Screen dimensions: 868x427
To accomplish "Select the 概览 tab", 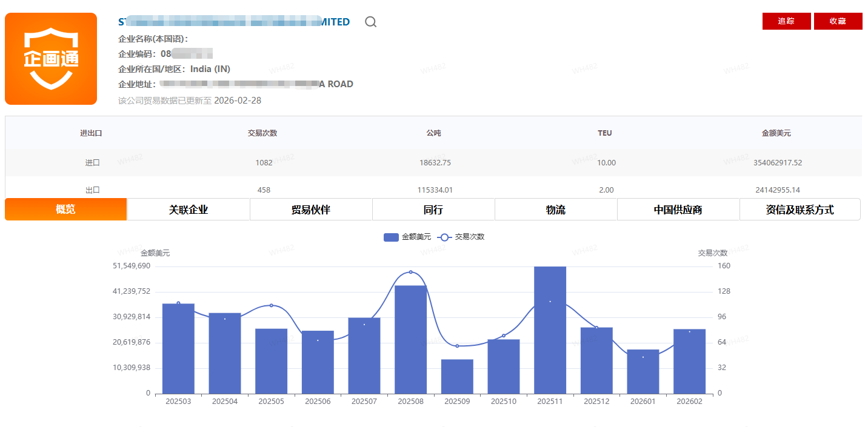I will (65, 210).
